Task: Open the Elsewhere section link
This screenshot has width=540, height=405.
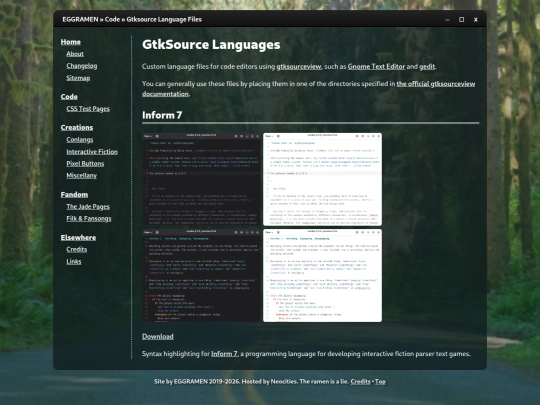Action: tap(78, 238)
